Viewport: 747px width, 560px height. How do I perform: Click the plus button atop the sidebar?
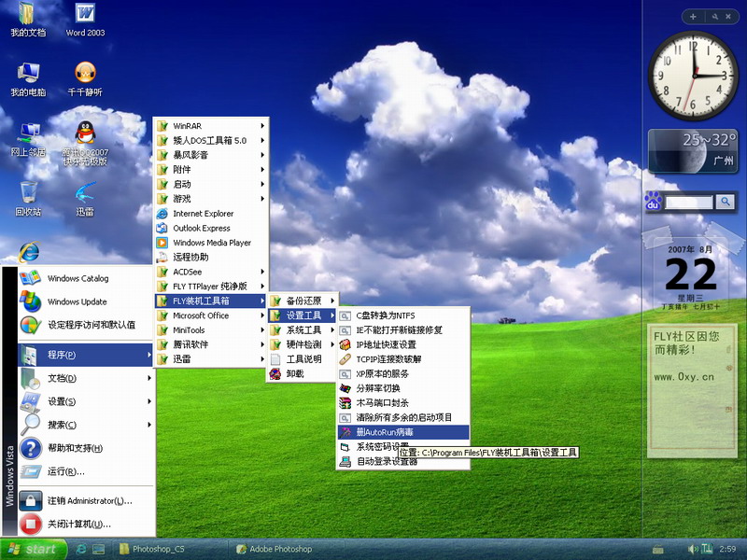693,17
